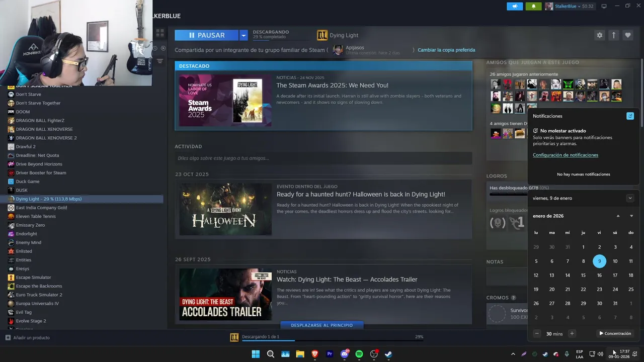Open the Dying Light game icon title

click(x=338, y=35)
